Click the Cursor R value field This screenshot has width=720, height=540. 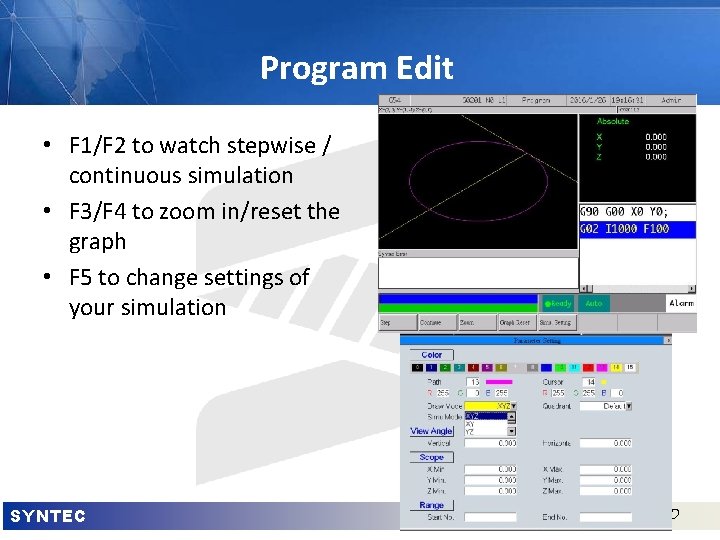pyautogui.click(x=558, y=393)
